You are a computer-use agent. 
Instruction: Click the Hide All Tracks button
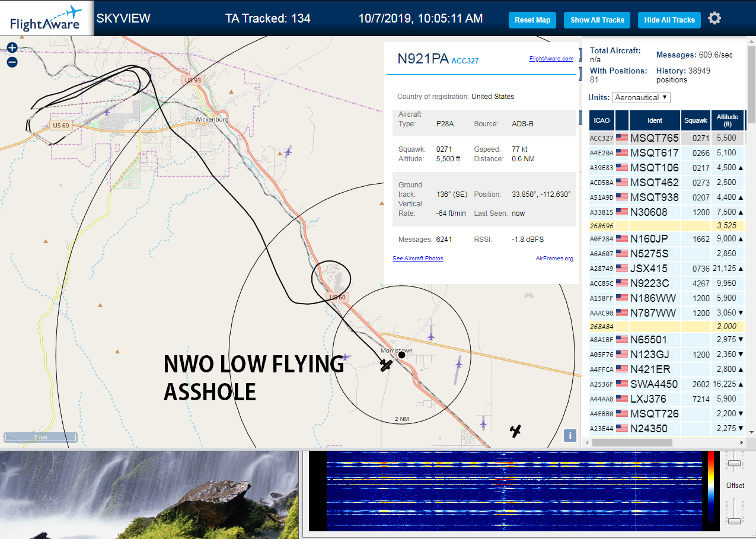coord(669,20)
